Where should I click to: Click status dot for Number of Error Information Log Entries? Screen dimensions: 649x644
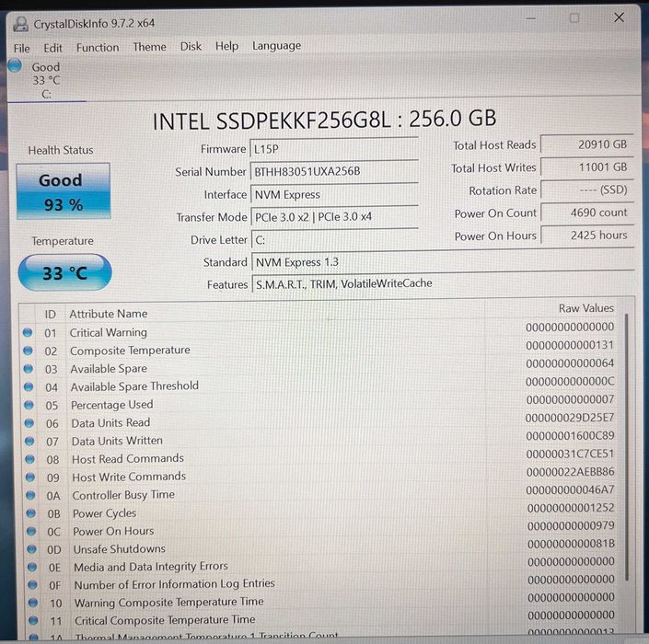tap(33, 585)
